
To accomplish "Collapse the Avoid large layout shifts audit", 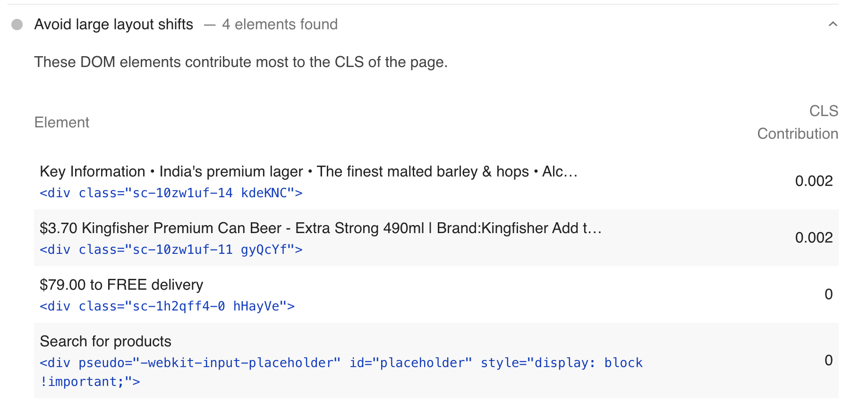I will 833,25.
